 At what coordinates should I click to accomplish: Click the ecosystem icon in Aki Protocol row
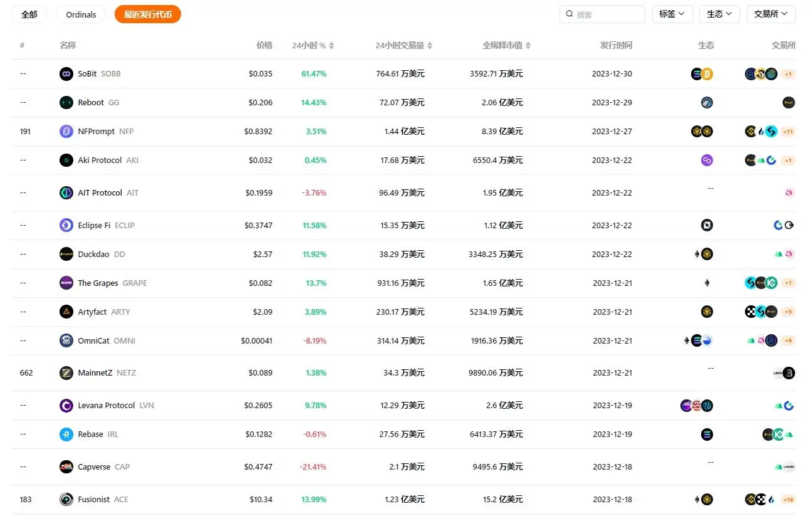click(x=707, y=161)
